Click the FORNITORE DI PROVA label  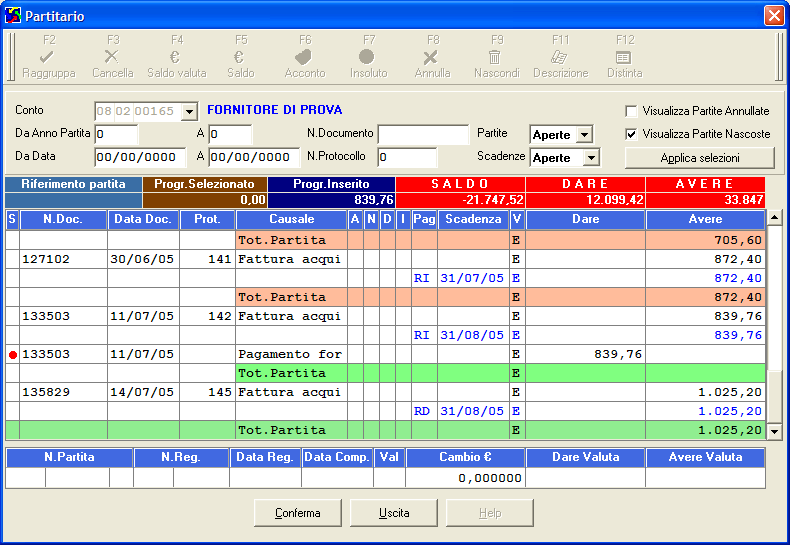point(275,110)
